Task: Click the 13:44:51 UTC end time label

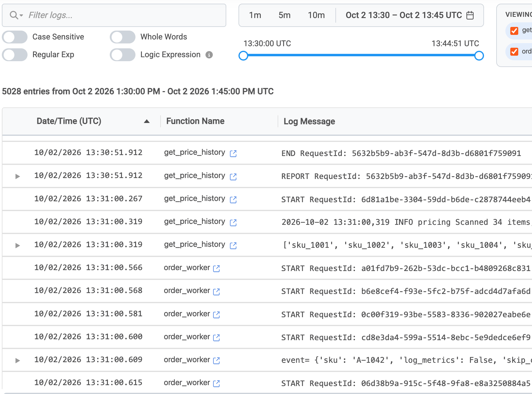Action: point(455,43)
